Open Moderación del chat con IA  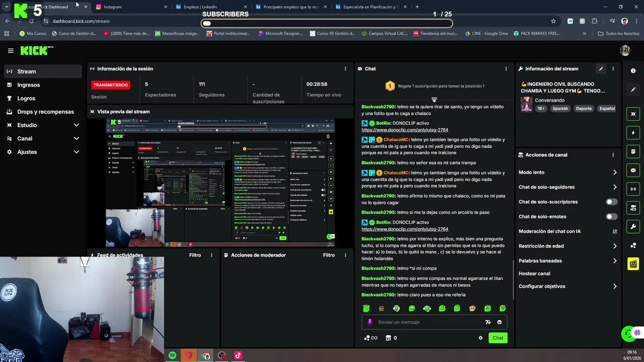568,231
